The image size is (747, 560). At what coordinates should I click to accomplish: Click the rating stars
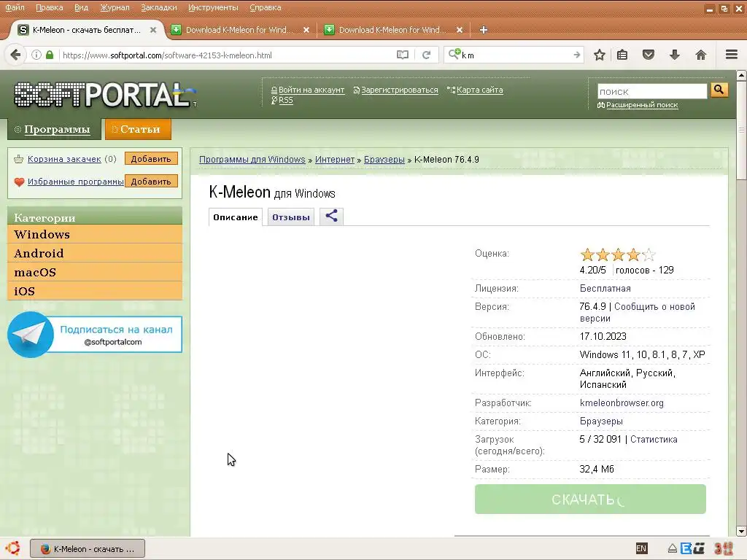(x=618, y=254)
